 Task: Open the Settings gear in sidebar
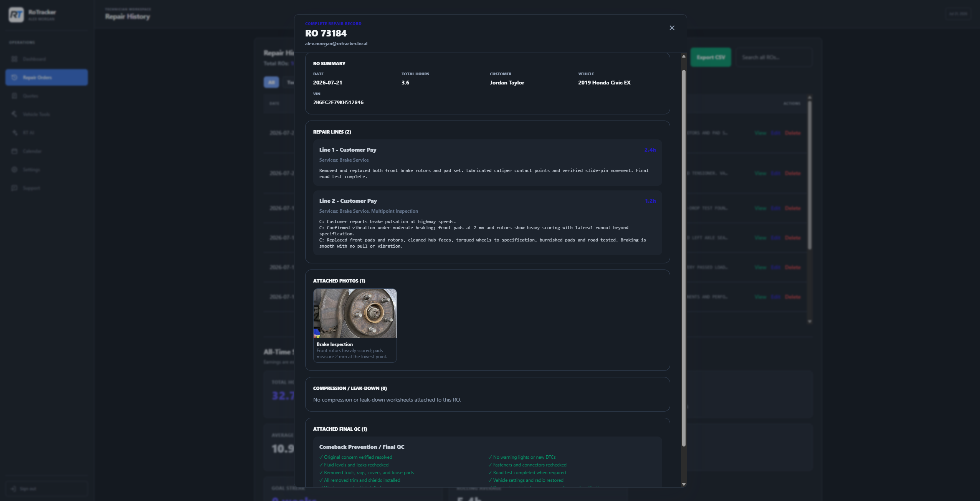coord(15,169)
